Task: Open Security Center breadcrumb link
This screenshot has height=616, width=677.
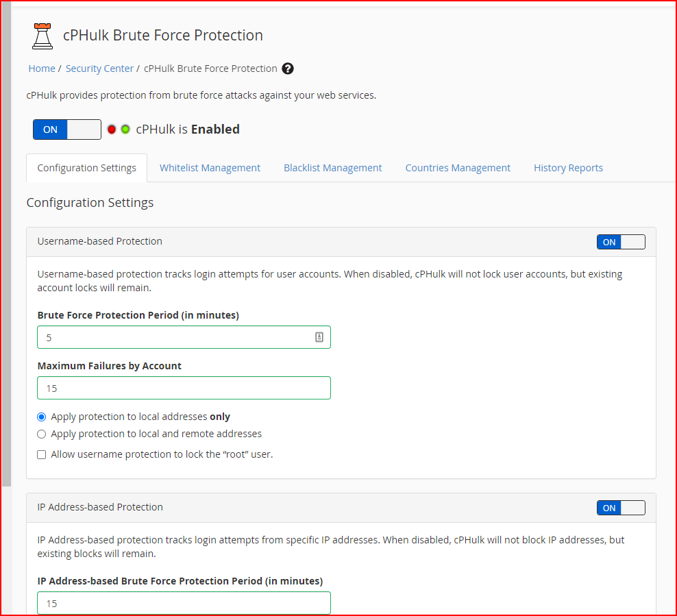Action: click(x=99, y=69)
